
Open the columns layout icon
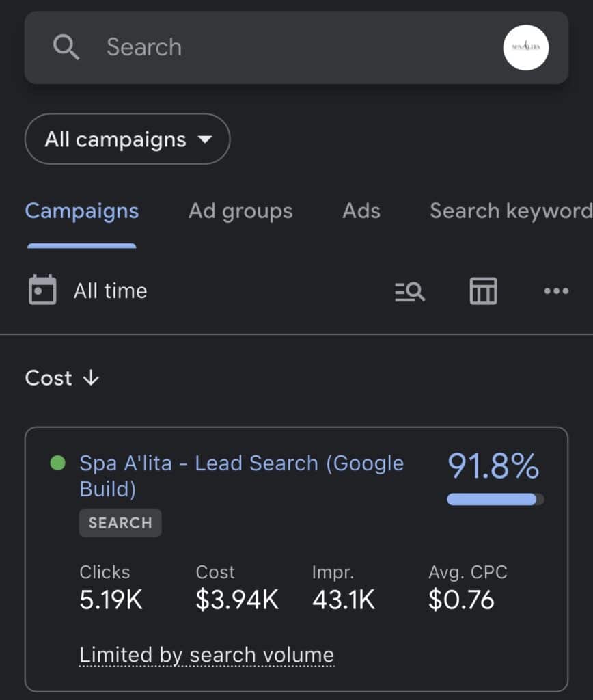tap(483, 291)
